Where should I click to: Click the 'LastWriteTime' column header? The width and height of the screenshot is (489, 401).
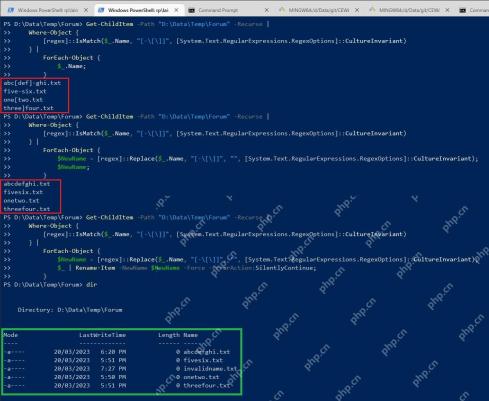[103, 335]
